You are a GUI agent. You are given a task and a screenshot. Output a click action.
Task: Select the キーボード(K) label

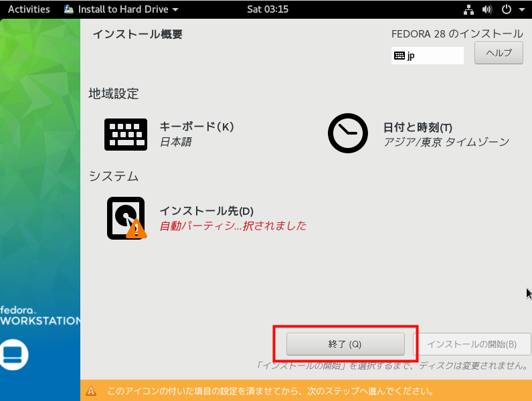197,127
